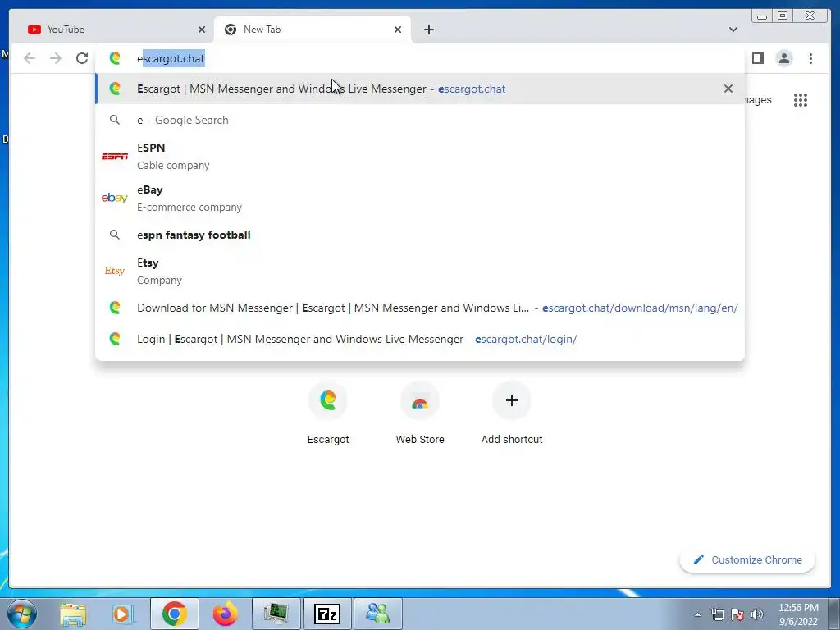Image resolution: width=840 pixels, height=630 pixels.
Task: Open the profile avatar menu
Action: 784,58
